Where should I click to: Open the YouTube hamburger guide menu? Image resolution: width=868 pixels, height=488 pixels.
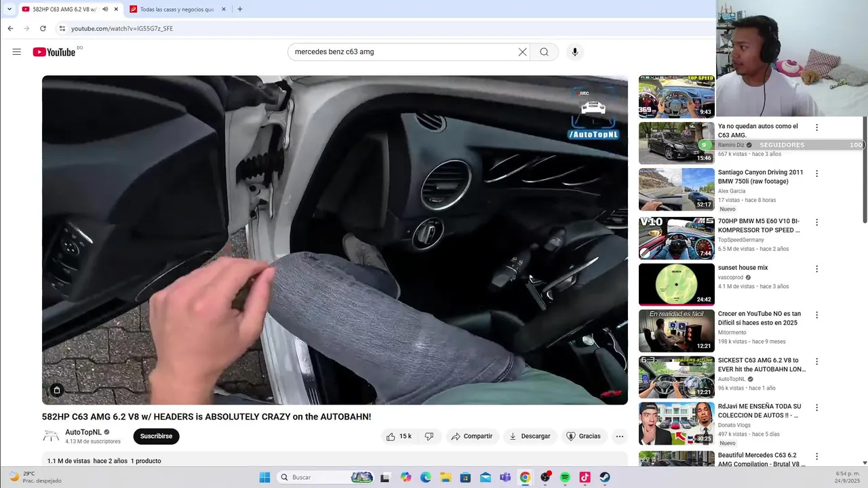pos(16,52)
